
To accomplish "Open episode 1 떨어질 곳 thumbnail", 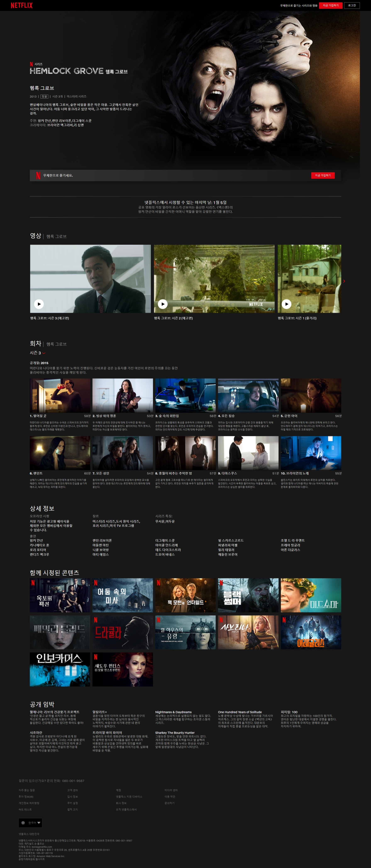I will point(60,395).
